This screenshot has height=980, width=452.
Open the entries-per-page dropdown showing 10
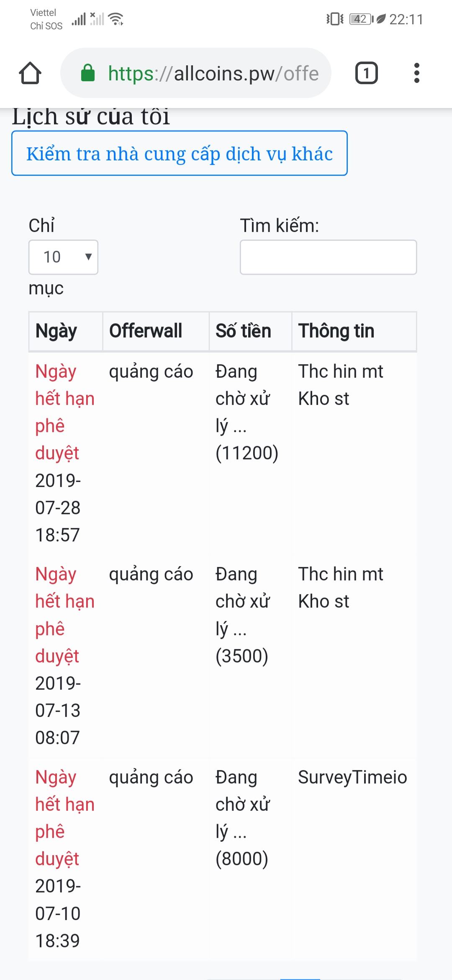[63, 257]
